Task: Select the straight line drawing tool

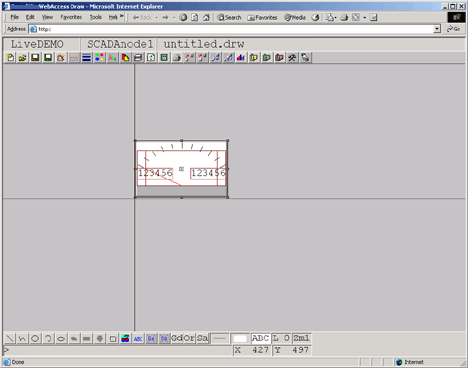Action: (x=10, y=339)
